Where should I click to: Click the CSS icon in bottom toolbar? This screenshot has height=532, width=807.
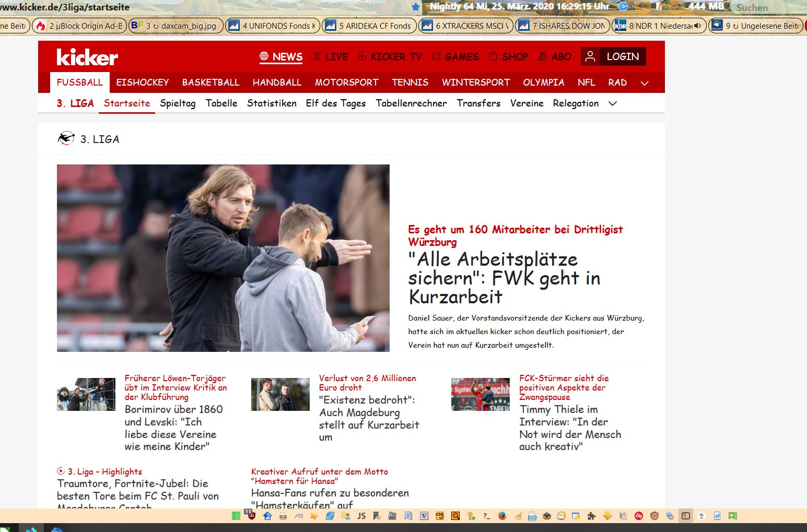click(x=440, y=516)
